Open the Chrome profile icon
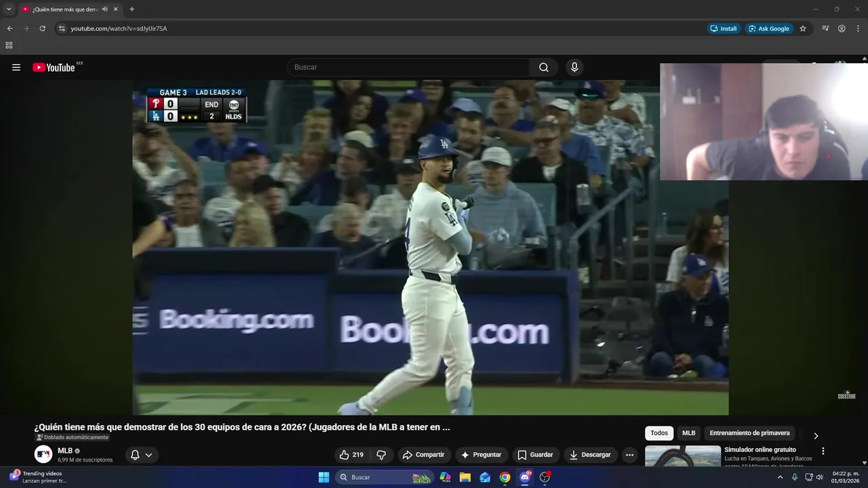Viewport: 868px width, 488px height. pos(842,28)
